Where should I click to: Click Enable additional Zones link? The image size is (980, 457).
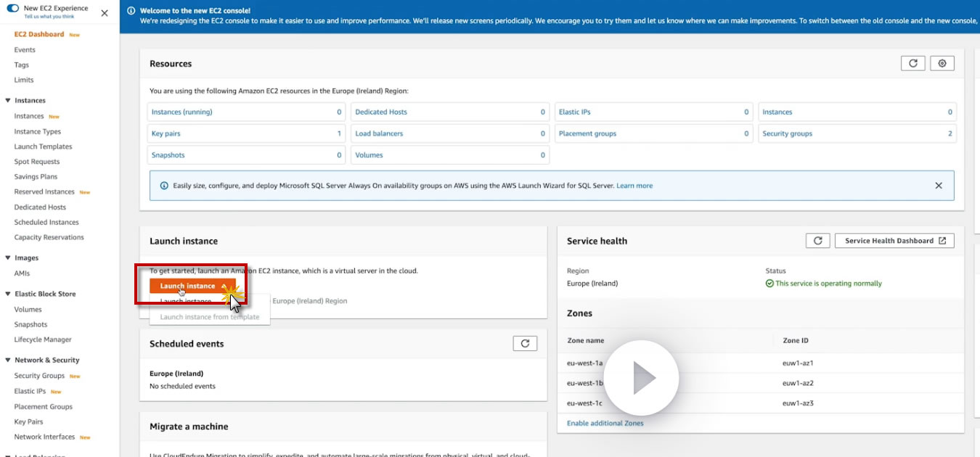(605, 423)
